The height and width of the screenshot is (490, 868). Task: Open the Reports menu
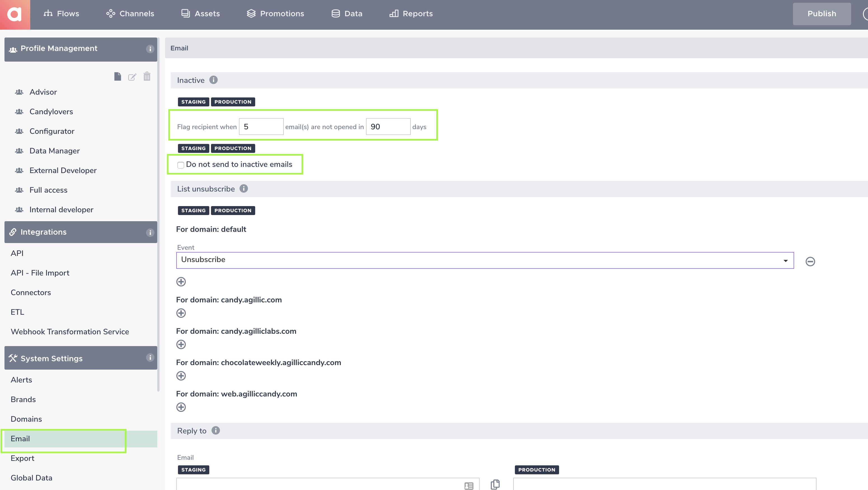[411, 14]
